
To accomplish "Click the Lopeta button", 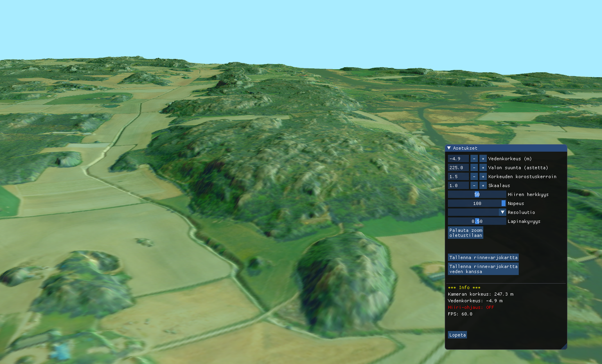I will [x=457, y=335].
